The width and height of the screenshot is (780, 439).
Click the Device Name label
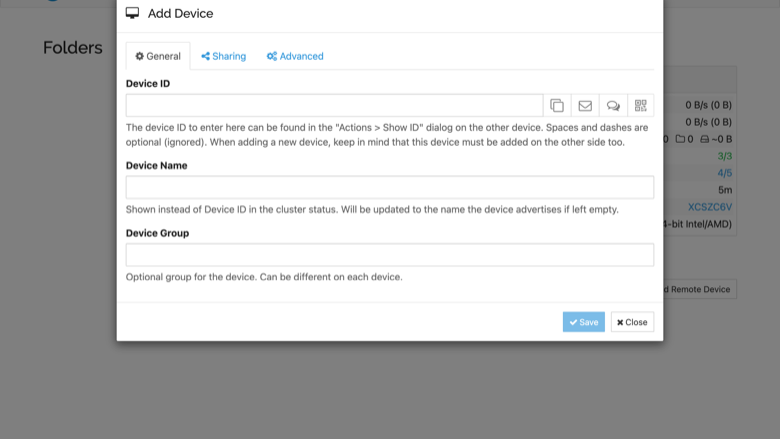pyautogui.click(x=157, y=166)
